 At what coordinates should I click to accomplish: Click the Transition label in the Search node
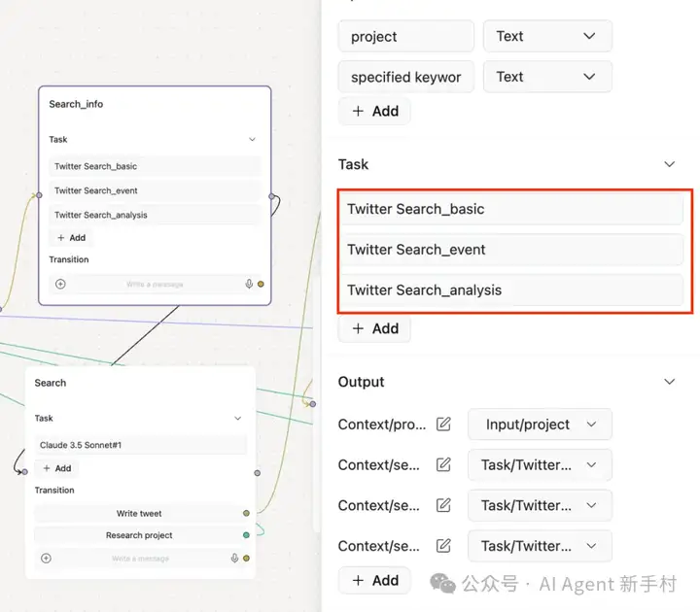(54, 490)
